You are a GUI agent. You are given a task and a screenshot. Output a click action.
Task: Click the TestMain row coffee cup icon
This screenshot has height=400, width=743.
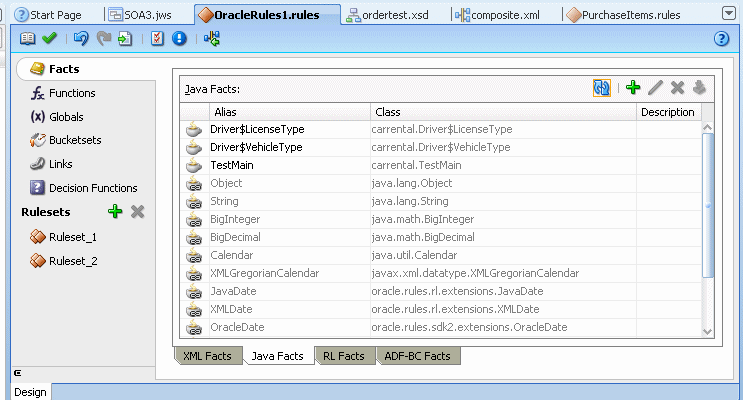[x=194, y=165]
